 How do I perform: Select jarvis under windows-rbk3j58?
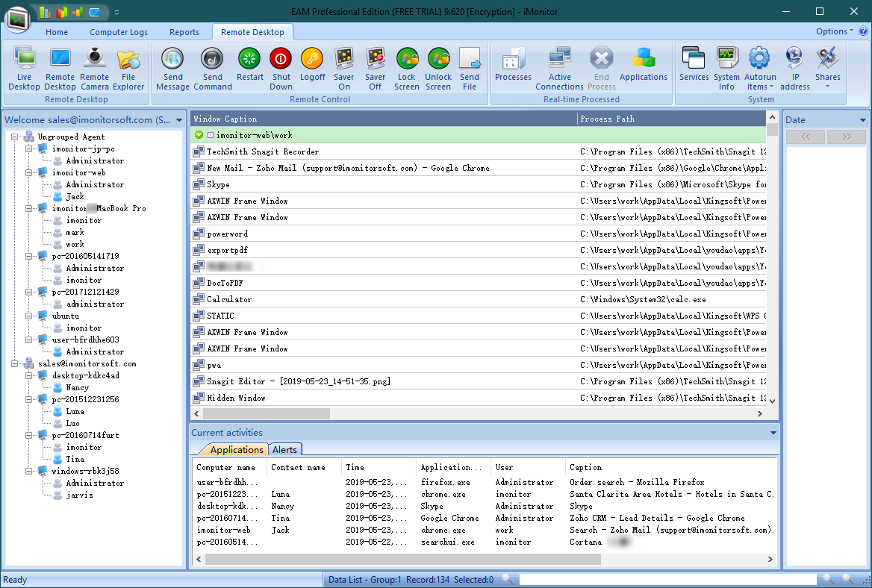coord(80,495)
